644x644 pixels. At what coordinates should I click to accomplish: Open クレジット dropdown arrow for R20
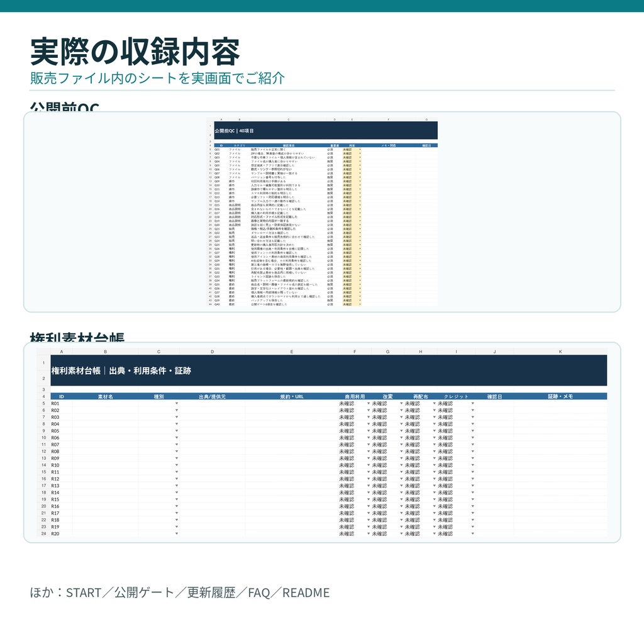pos(473,533)
